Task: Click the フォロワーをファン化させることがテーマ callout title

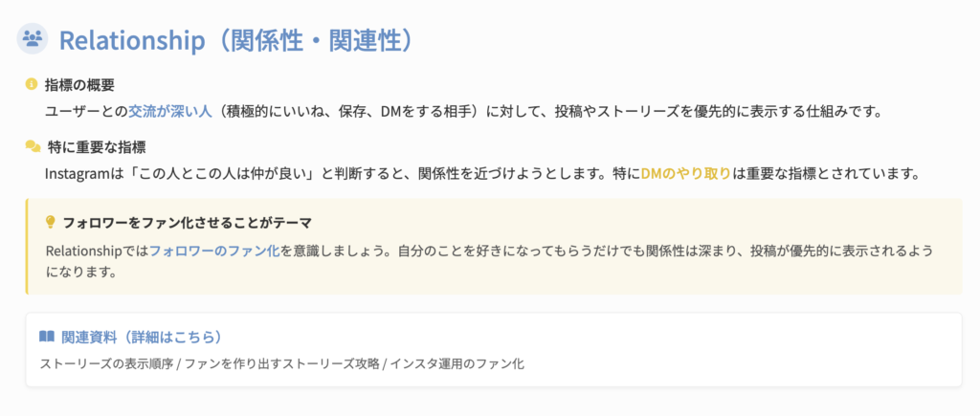Action: (187, 223)
